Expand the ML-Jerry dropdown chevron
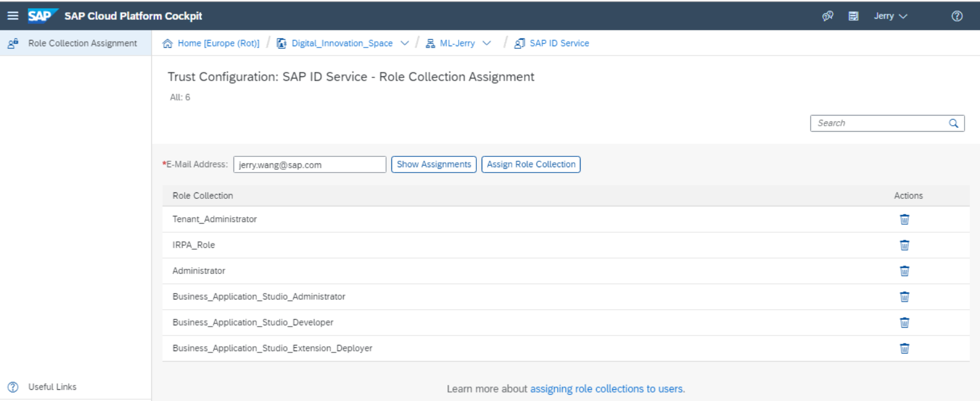 click(x=487, y=43)
